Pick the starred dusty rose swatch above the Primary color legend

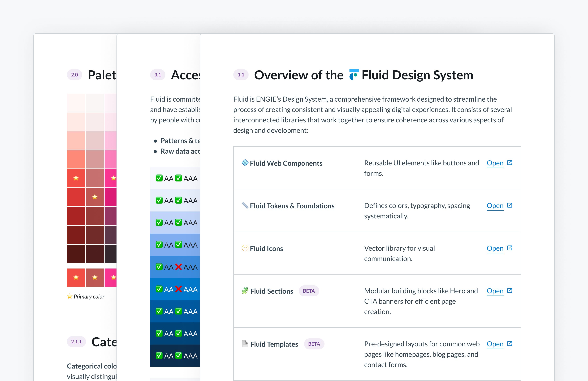coord(95,278)
